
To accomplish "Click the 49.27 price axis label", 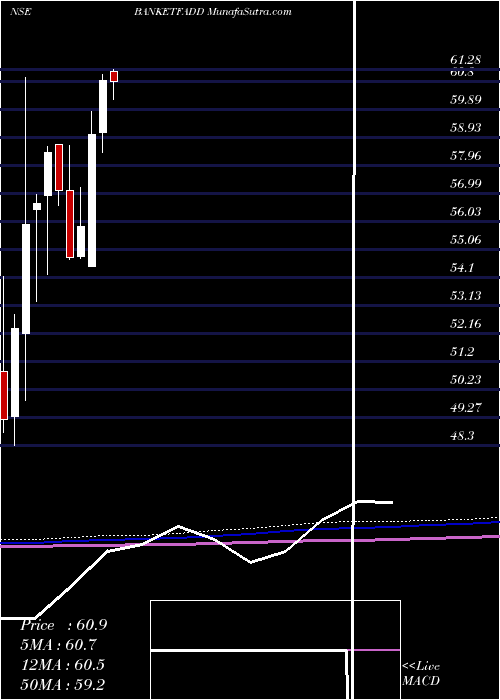I will pos(466,407).
